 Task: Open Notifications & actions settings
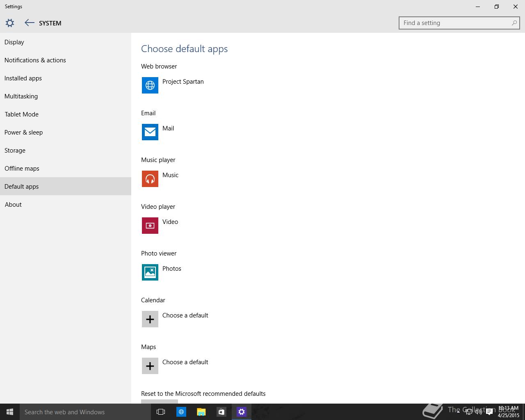[x=66, y=60]
